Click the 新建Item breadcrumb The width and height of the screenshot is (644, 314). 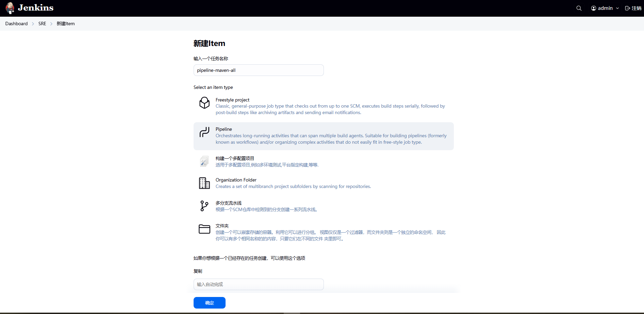(x=66, y=24)
